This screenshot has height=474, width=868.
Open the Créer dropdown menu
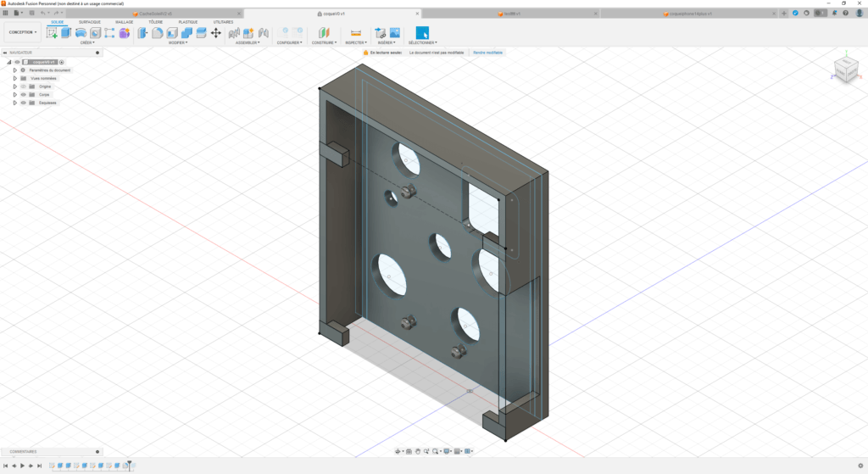[87, 42]
